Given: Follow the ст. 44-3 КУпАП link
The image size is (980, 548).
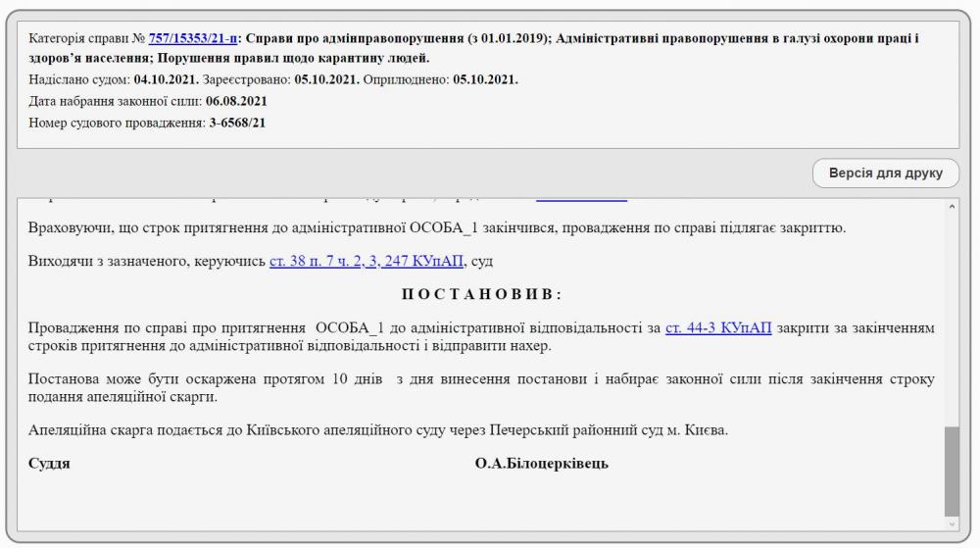Looking at the screenshot, I should 718,328.
